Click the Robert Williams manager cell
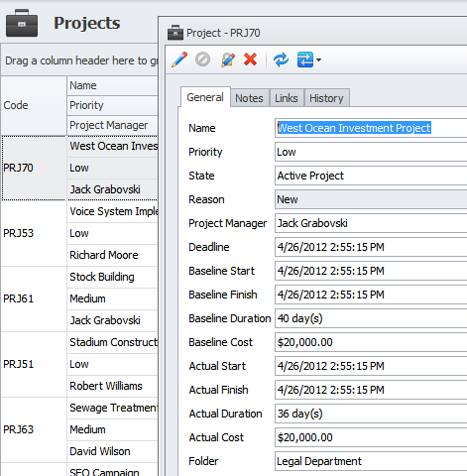Viewport: 467px width, 476px height. click(x=112, y=386)
